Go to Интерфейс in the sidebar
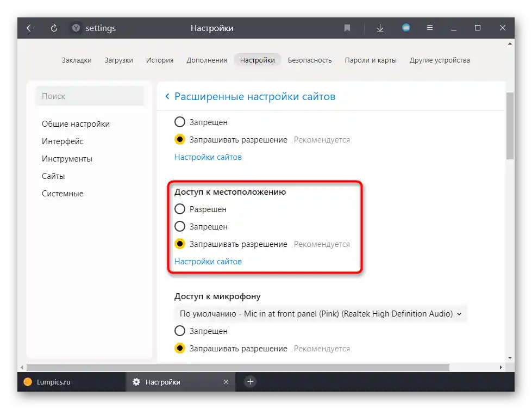The width and height of the screenshot is (532, 409). tap(62, 141)
